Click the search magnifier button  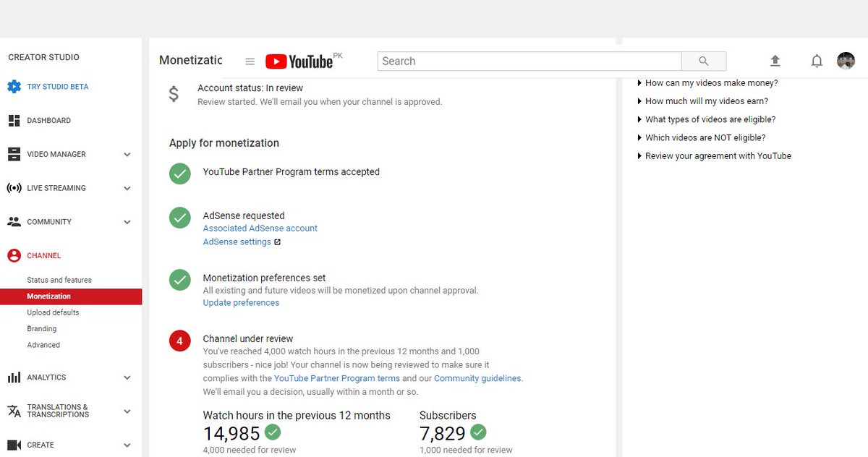click(x=704, y=61)
